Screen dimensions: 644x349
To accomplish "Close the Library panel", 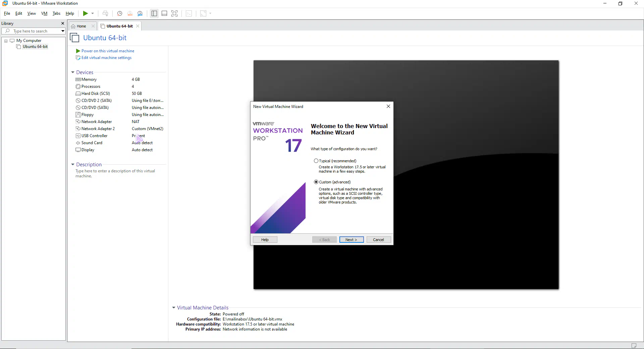I will click(62, 23).
